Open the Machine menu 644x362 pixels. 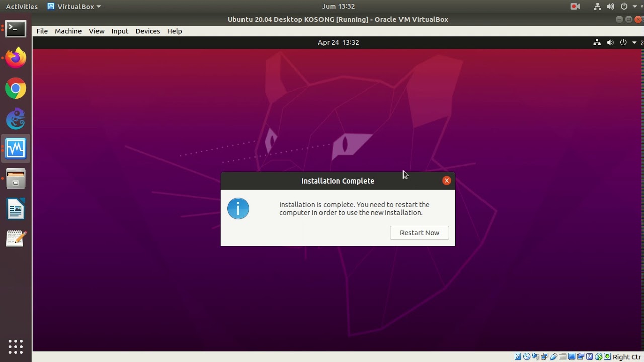[x=68, y=31]
